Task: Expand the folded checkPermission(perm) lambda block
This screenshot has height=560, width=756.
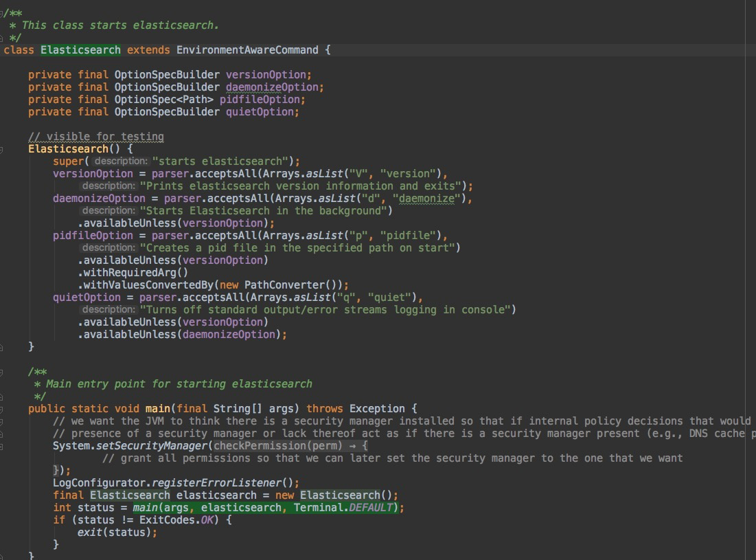Action: click(x=290, y=446)
